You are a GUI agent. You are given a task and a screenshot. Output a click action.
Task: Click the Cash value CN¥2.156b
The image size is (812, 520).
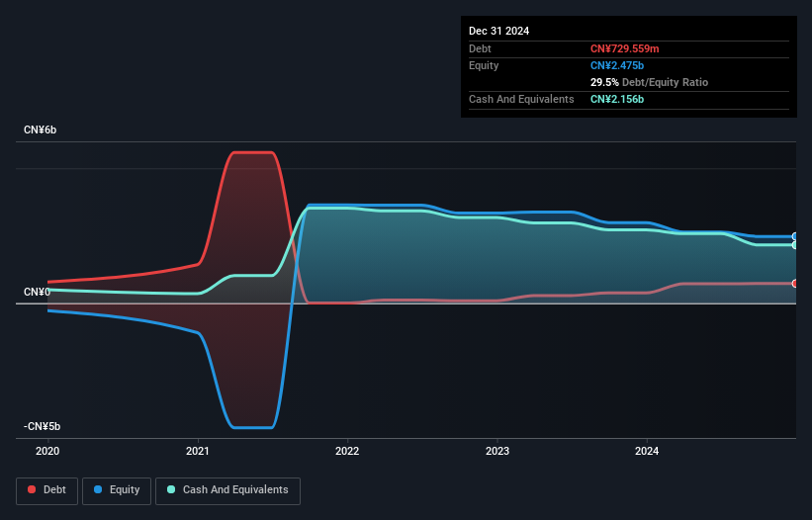(617, 99)
